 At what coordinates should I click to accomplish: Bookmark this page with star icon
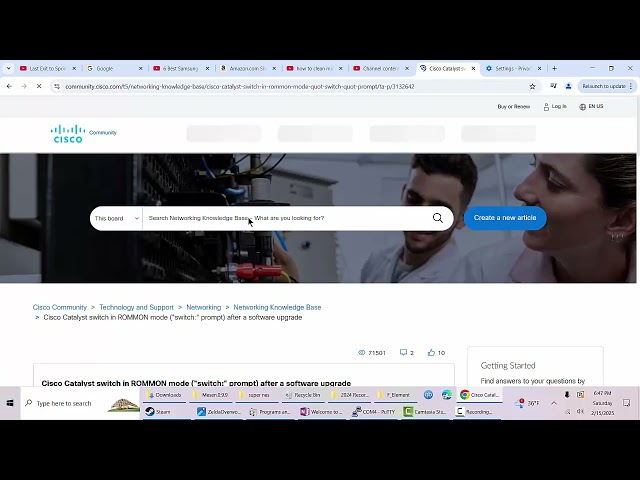tap(532, 86)
